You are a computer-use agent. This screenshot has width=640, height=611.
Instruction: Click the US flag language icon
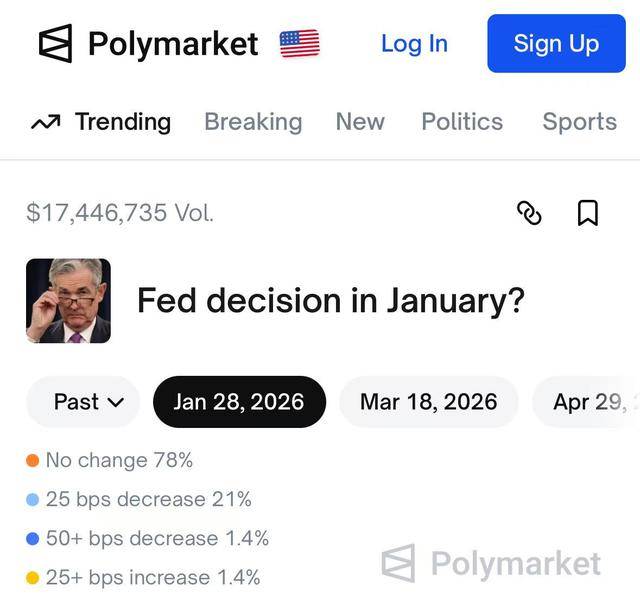point(299,44)
